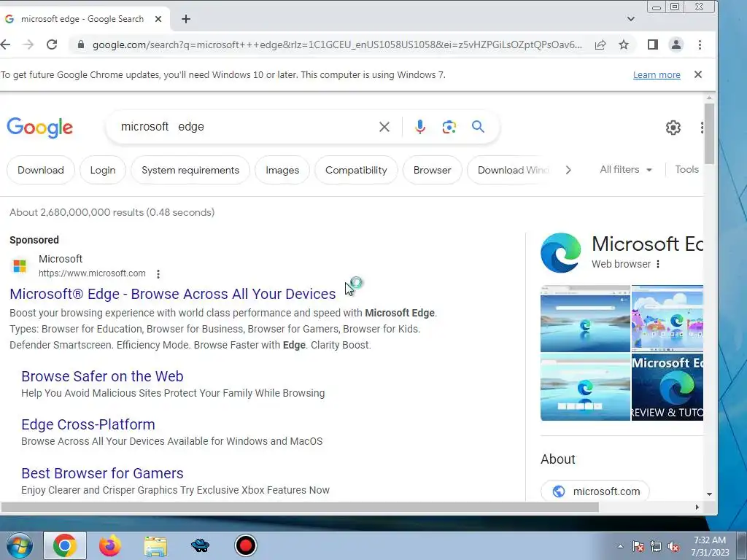Open Edge Cross-Platform link

(88, 424)
